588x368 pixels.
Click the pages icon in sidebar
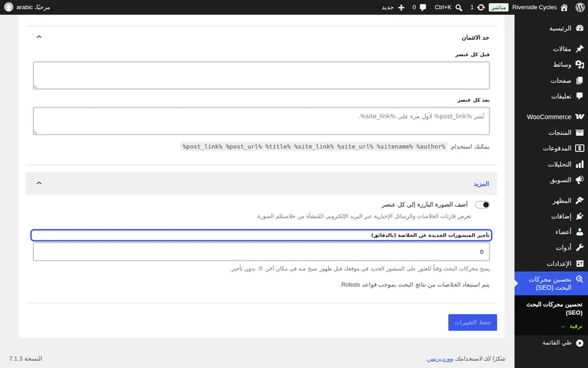point(580,80)
